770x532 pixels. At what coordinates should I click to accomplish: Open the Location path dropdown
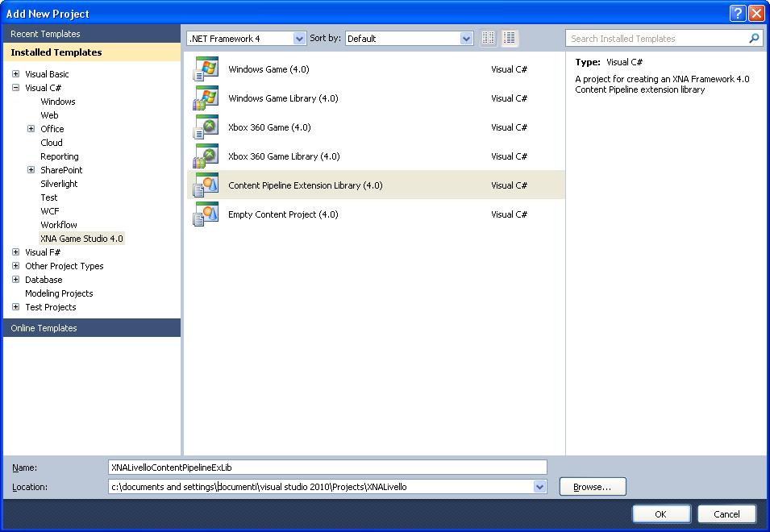539,487
